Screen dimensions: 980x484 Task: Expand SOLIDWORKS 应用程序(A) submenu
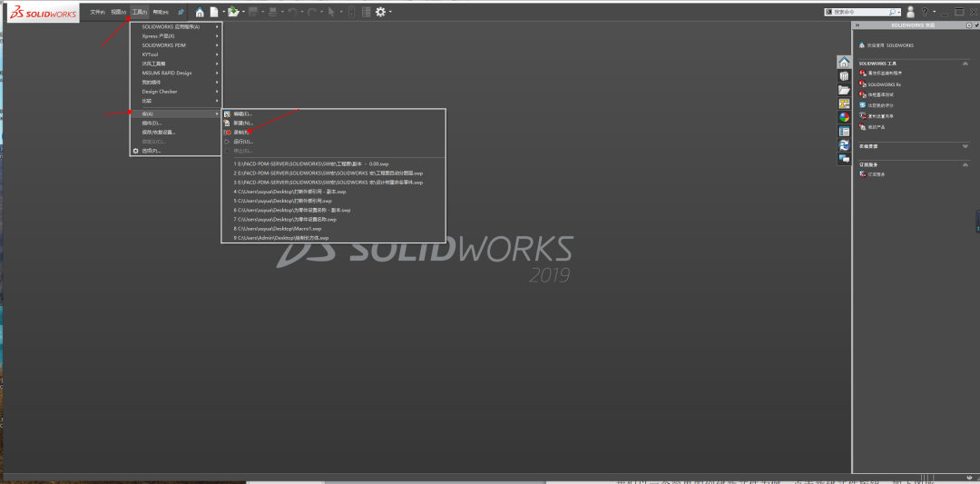[176, 27]
